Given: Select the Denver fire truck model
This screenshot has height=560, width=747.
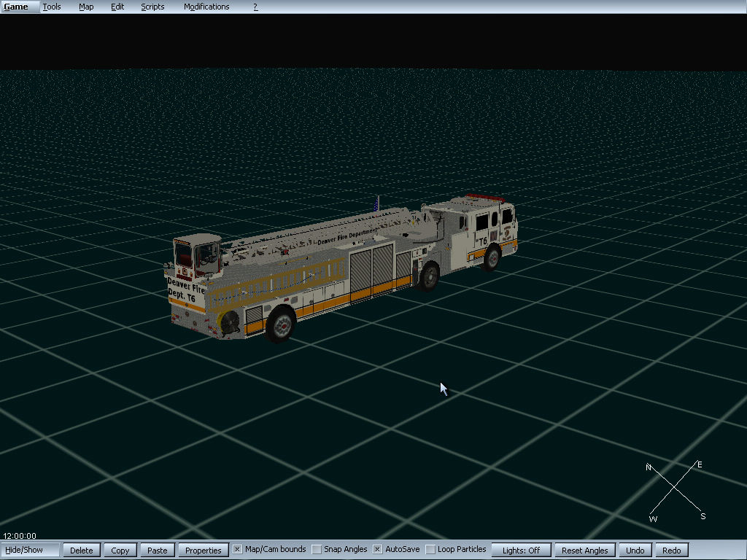Looking at the screenshot, I should pos(340,268).
